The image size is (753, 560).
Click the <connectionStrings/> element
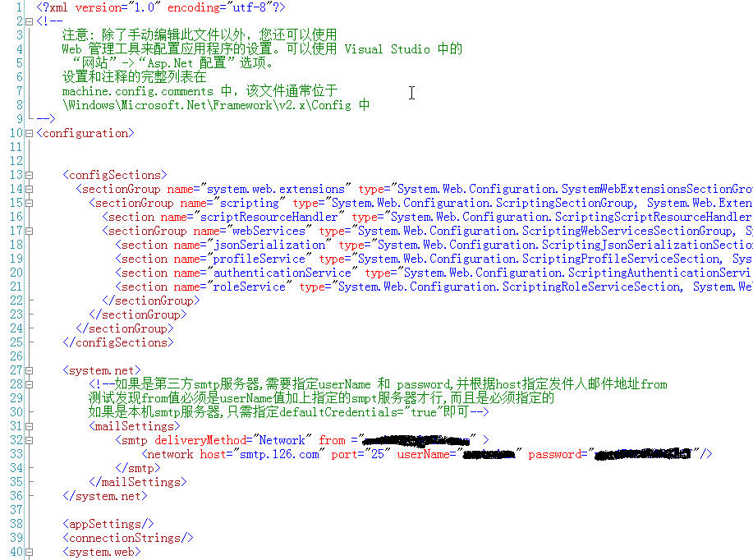click(x=128, y=538)
